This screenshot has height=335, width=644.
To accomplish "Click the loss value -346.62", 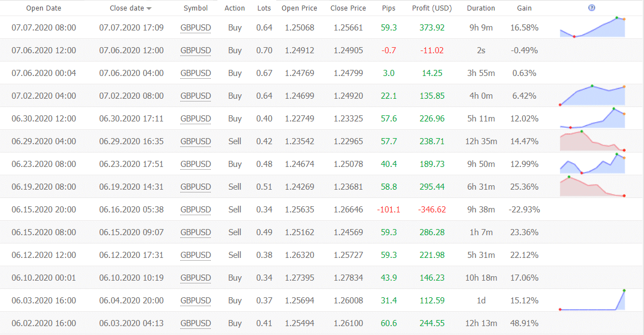I will [432, 210].
